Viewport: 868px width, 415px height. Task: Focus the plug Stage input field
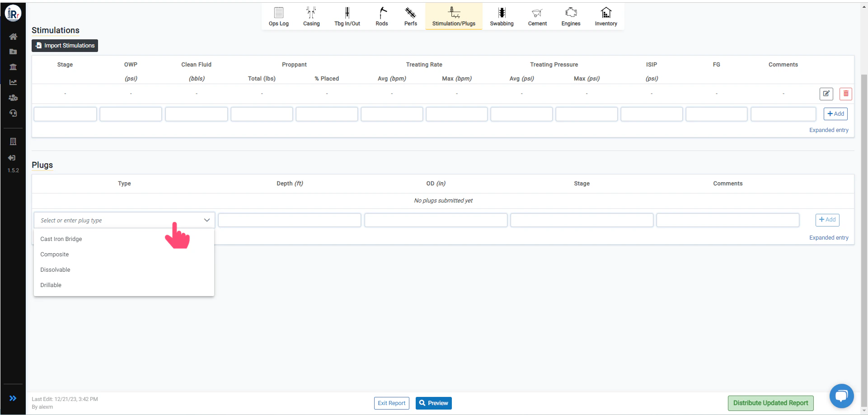click(582, 220)
